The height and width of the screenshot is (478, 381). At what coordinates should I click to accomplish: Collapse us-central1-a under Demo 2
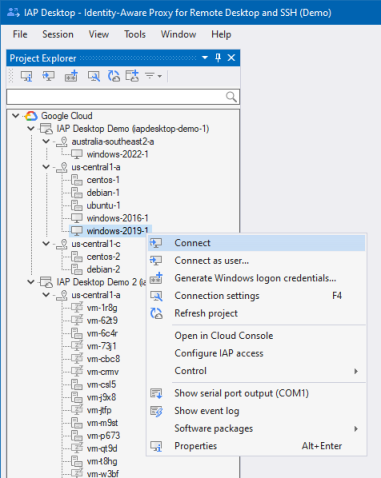[x=46, y=295]
